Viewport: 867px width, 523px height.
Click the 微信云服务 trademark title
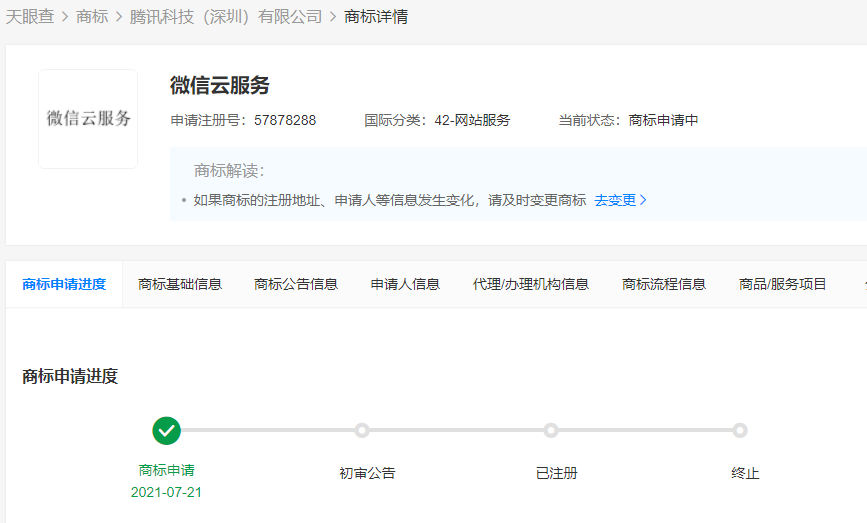coord(220,85)
